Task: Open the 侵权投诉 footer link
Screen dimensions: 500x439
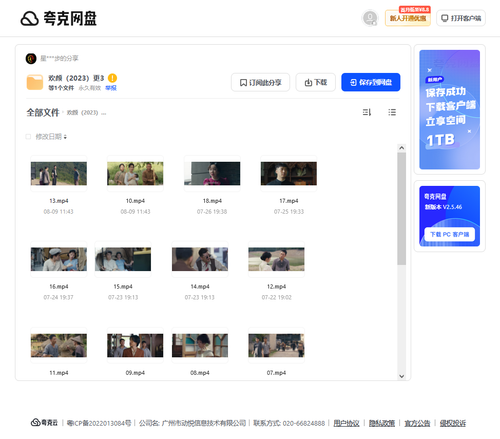Action: [453, 423]
